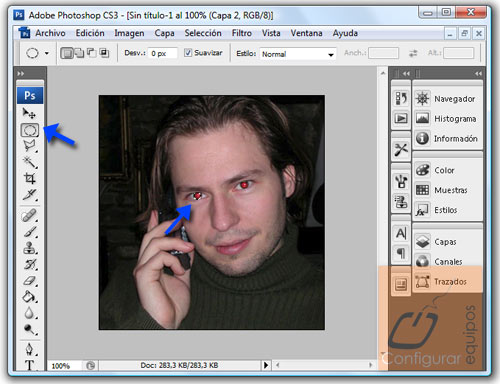This screenshot has width=500, height=384.
Task: Choose Add to selection mode button
Action: [79, 53]
